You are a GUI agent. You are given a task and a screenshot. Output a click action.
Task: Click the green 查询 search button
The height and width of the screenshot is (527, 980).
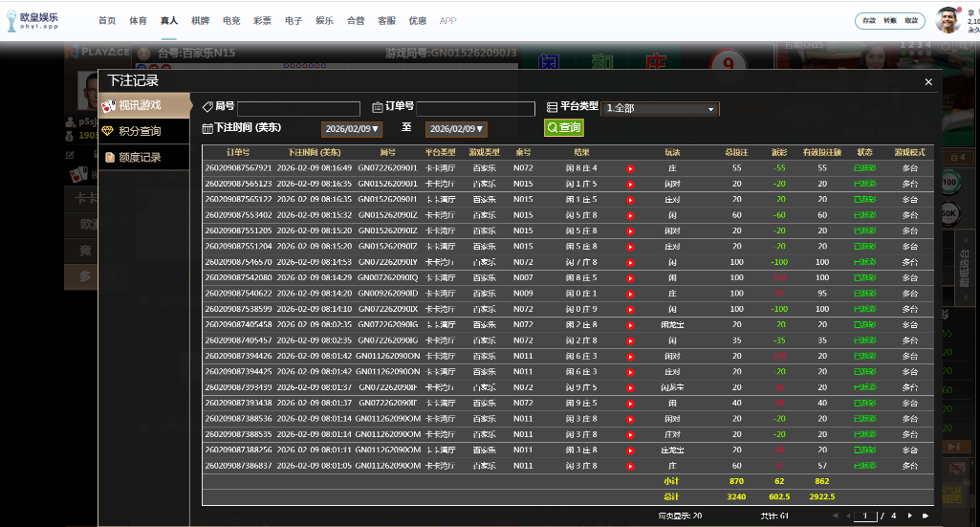pyautogui.click(x=563, y=128)
